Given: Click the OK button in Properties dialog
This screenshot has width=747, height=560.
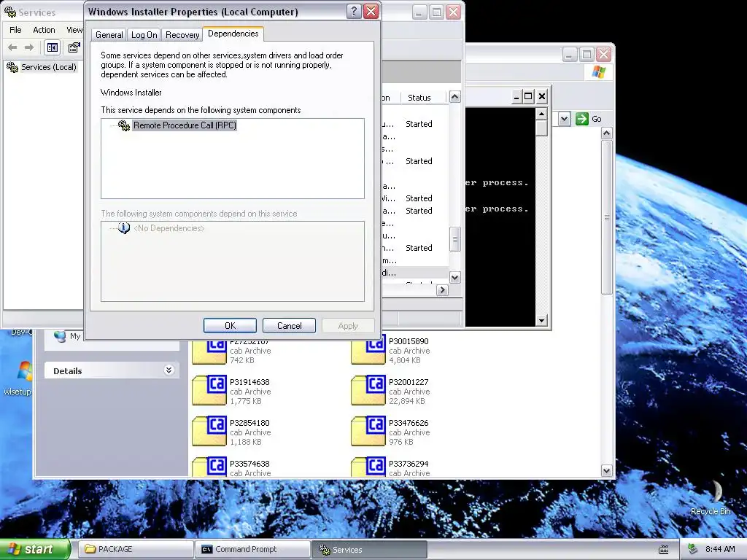Looking at the screenshot, I should click(230, 326).
